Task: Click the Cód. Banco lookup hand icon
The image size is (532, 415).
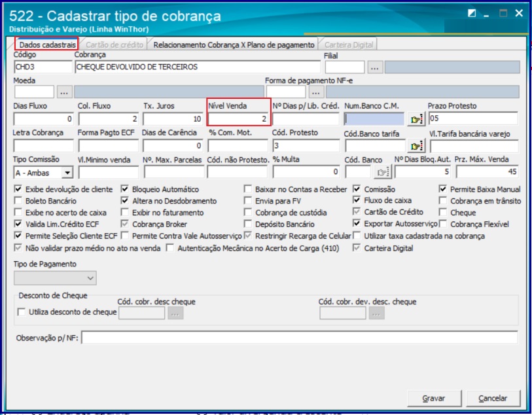Action: point(383,172)
